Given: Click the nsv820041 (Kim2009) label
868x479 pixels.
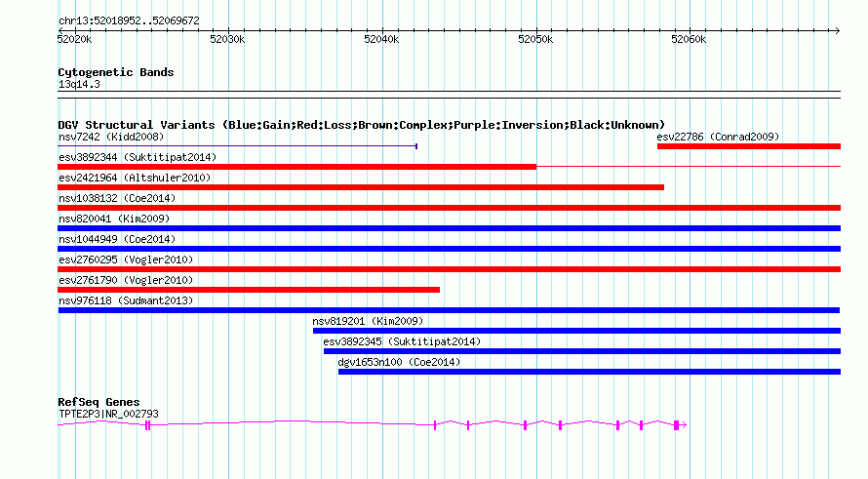Looking at the screenshot, I should pos(114,219).
